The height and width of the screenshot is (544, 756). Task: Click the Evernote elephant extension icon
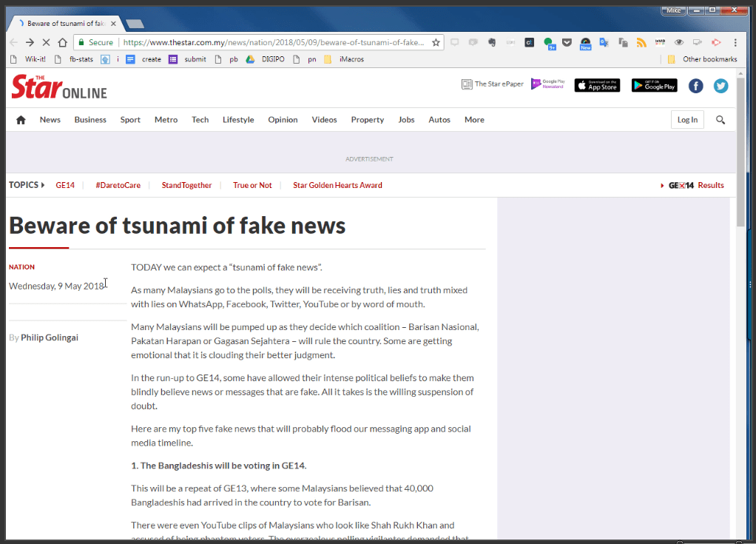492,43
